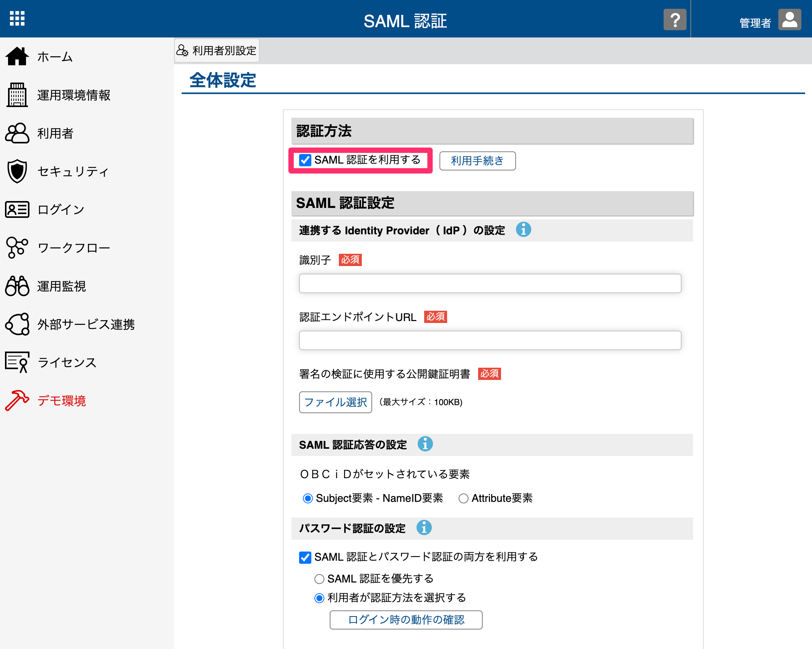Open the 管理者 user avatar icon
Image resolution: width=812 pixels, height=649 pixels.
789,19
